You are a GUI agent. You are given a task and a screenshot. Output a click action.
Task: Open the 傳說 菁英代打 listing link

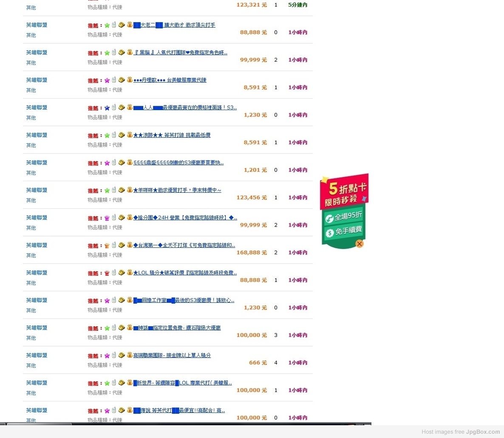[179, 410]
